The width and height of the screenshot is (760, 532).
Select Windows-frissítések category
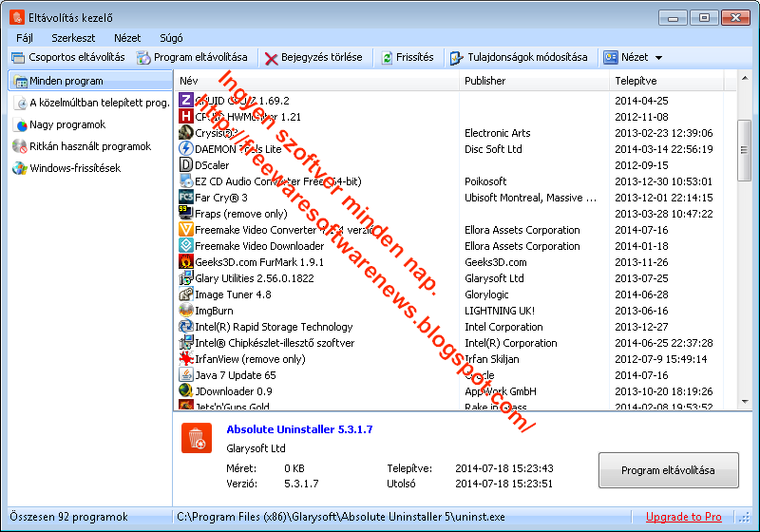66,168
